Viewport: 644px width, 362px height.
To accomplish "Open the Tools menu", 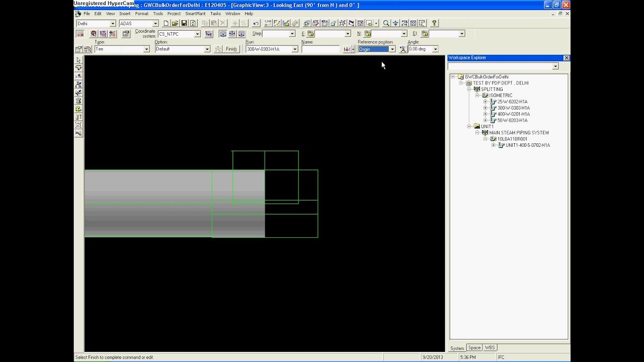I will (x=158, y=14).
